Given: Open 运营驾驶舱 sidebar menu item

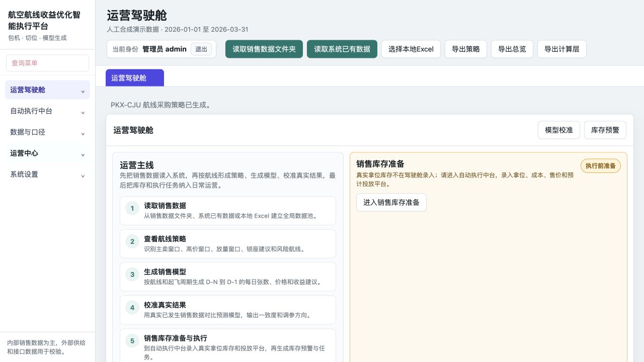Looking at the screenshot, I should (47, 90).
